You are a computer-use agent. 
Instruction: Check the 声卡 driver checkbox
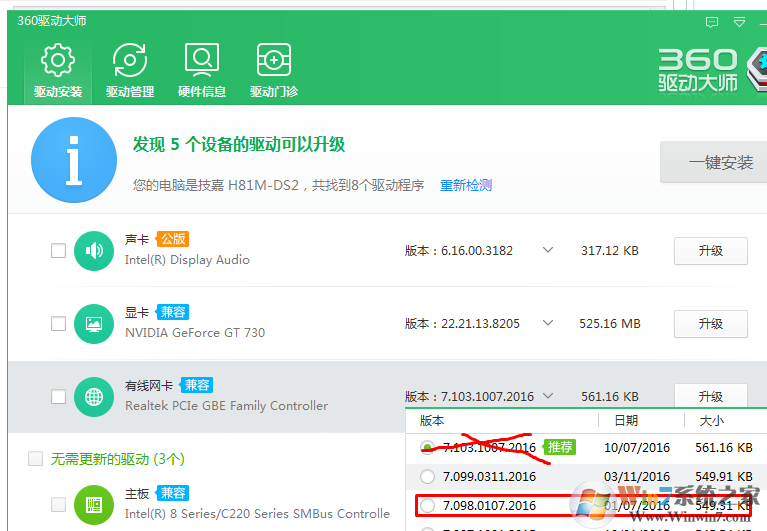pos(59,251)
